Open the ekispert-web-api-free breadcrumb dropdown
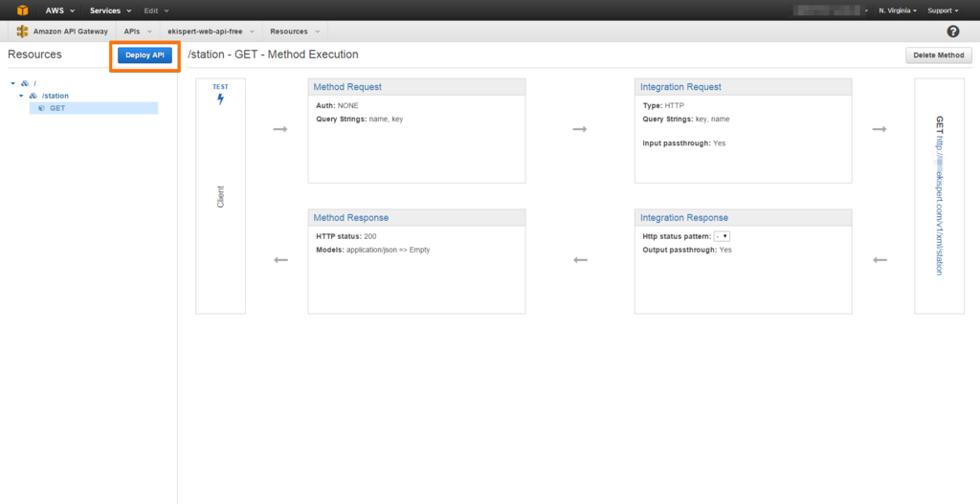This screenshot has height=504, width=980. tap(212, 32)
